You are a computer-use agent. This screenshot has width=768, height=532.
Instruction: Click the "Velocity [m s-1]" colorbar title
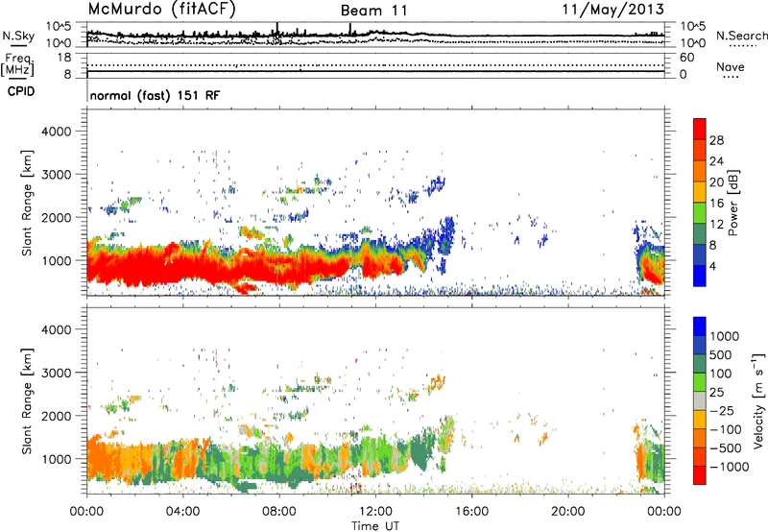pyautogui.click(x=758, y=400)
